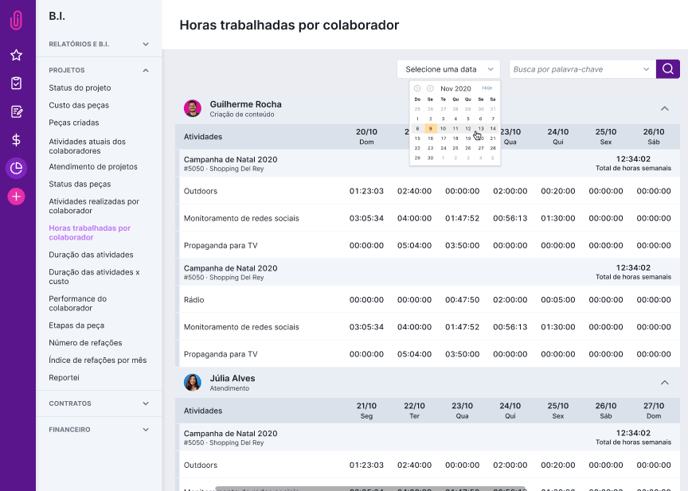
Task: Collapse Guilherme Rocha's activities panel
Action: coord(665,108)
